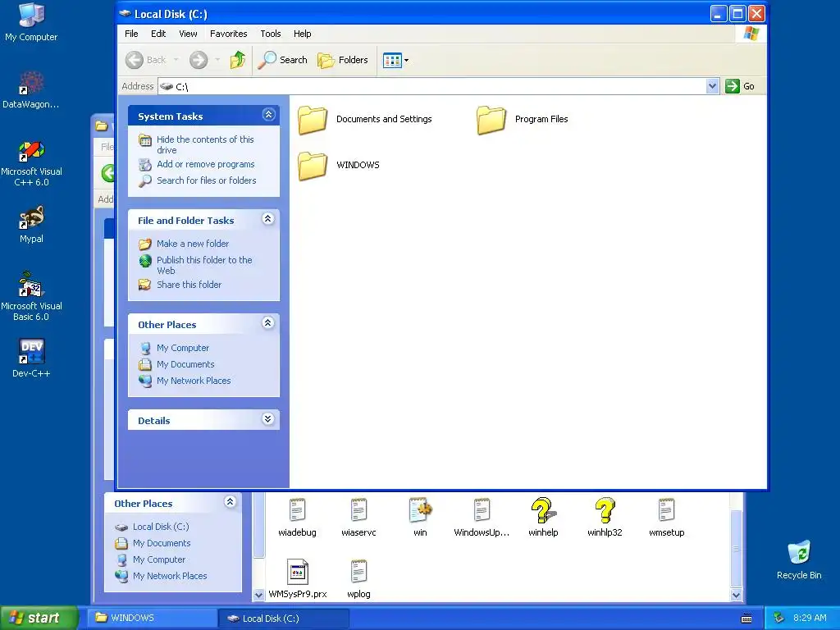The height and width of the screenshot is (630, 840).
Task: Collapse Other Places panel in WINDOWS window
Action: pos(230,502)
